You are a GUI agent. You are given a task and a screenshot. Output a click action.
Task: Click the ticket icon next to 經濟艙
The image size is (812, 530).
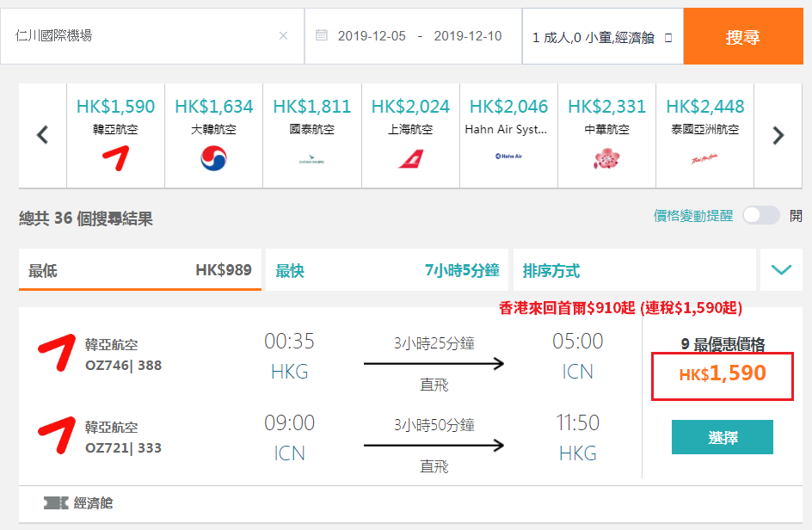pyautogui.click(x=56, y=502)
